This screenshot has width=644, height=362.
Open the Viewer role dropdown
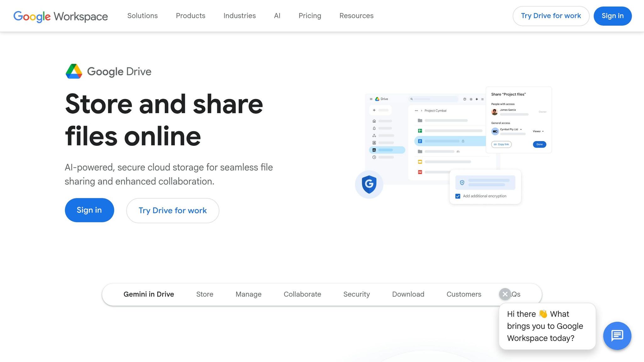tap(538, 131)
